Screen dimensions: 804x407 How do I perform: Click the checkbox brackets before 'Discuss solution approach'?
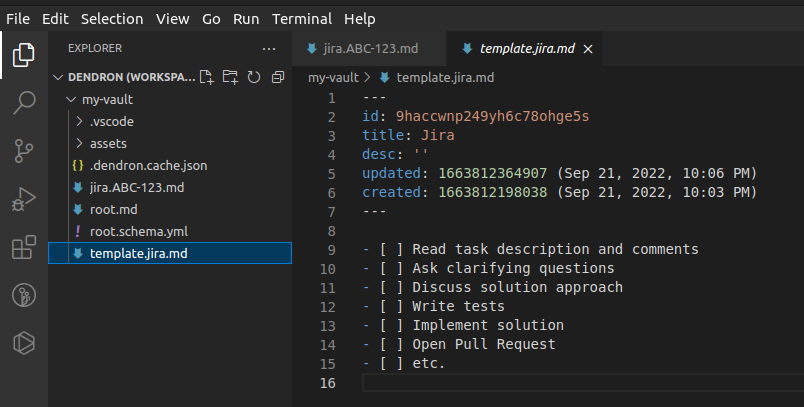391,288
